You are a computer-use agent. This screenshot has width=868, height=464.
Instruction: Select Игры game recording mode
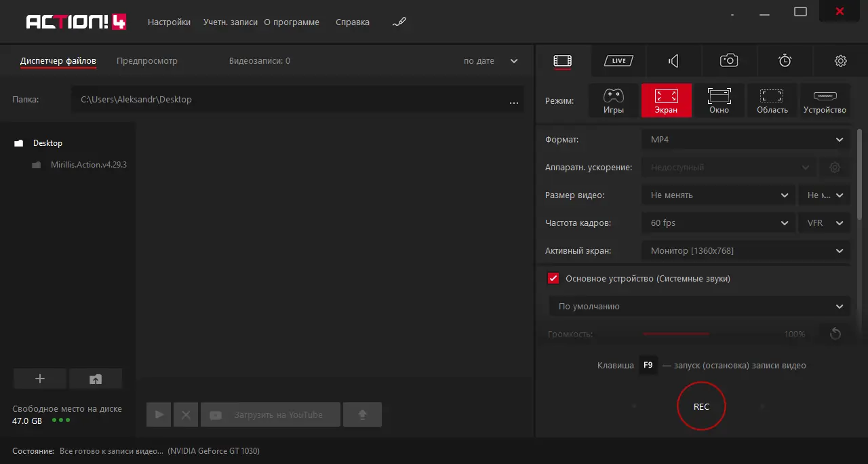tap(614, 100)
